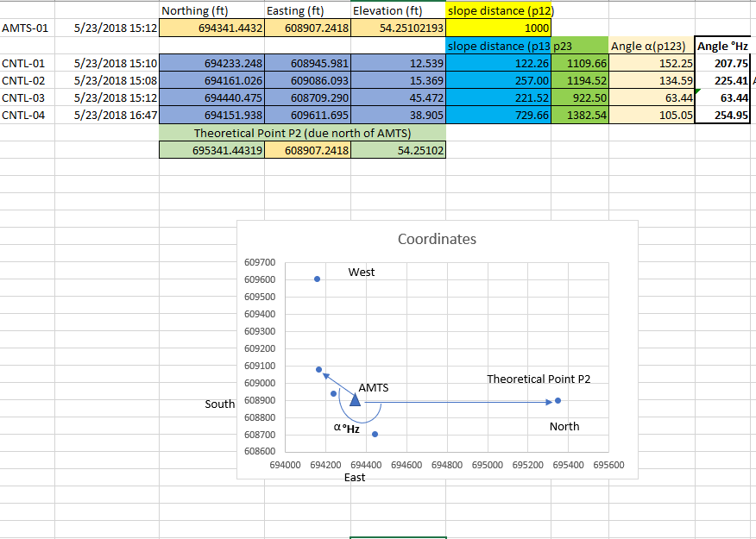Click the CNTL-04 angle value 254.95
This screenshot has height=539, width=756.
pyautogui.click(x=722, y=115)
